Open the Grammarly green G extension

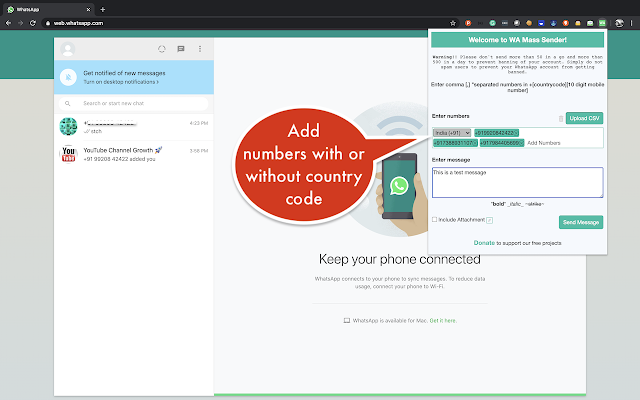pyautogui.click(x=493, y=23)
